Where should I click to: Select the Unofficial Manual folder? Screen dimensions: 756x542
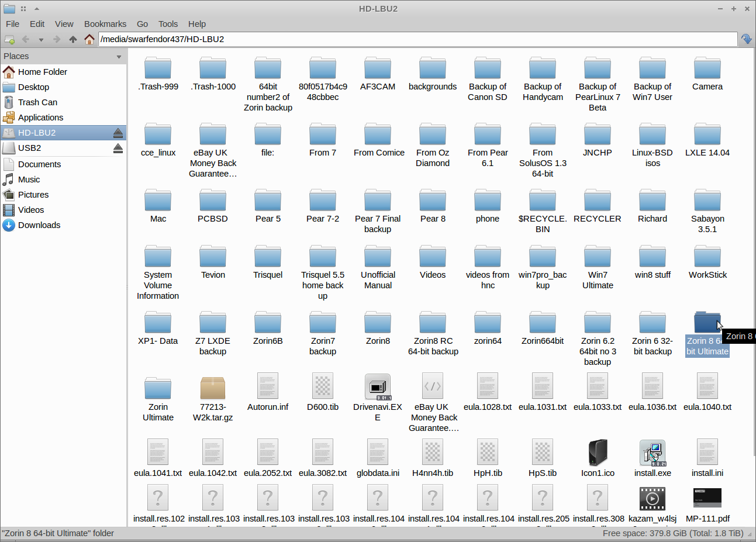pyautogui.click(x=378, y=257)
